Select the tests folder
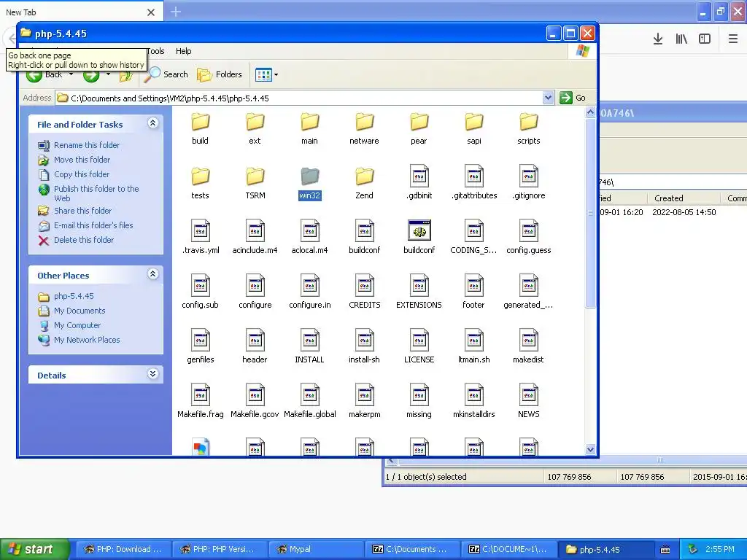 point(200,183)
